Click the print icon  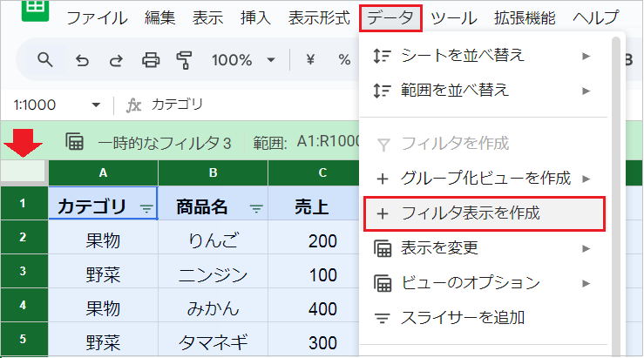point(151,60)
